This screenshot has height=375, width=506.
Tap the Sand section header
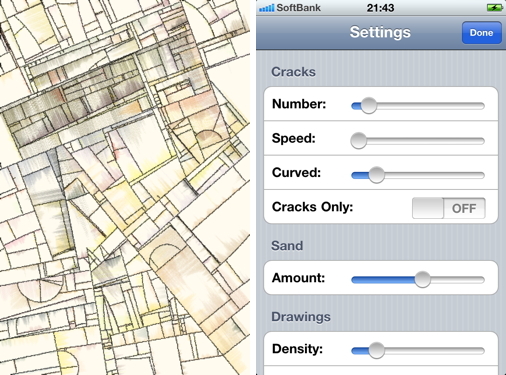(287, 246)
